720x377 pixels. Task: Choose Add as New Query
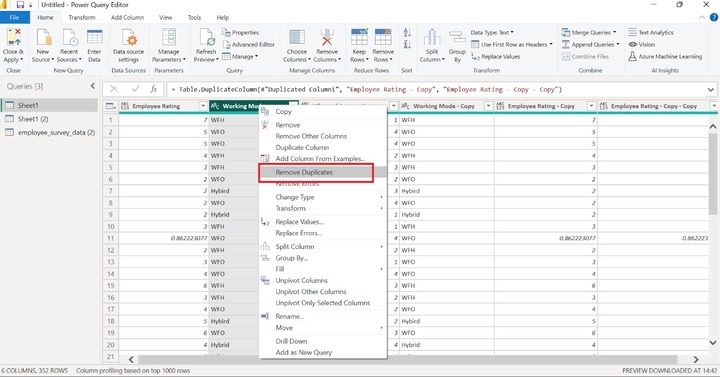pos(323,353)
